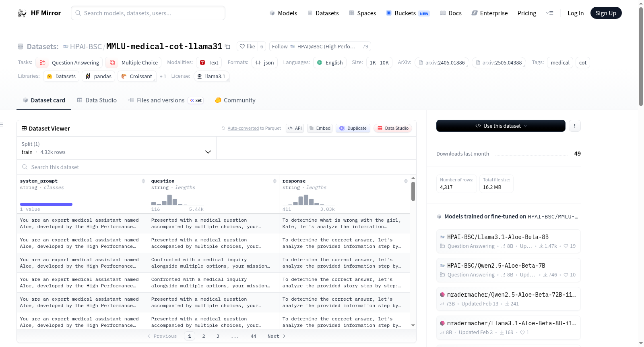644x347 pixels.
Task: Go to Buckets in navigation
Action: coord(408,13)
